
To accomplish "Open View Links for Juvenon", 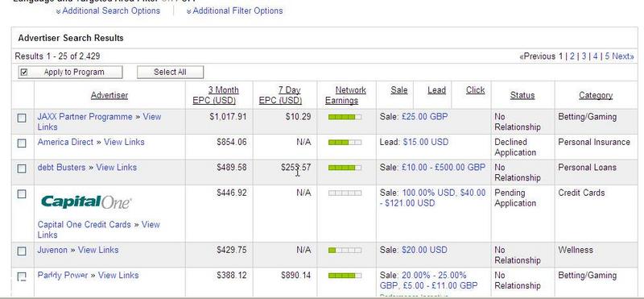I will 98,250.
